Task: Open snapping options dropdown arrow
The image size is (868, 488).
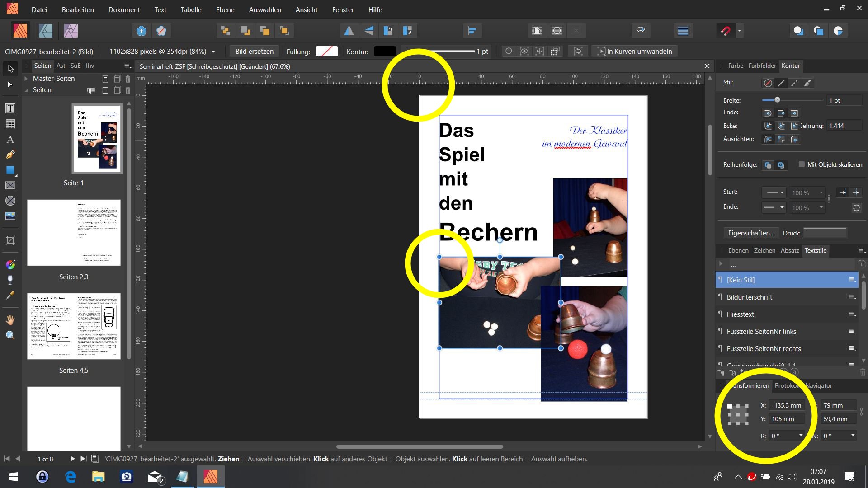Action: pyautogui.click(x=739, y=31)
